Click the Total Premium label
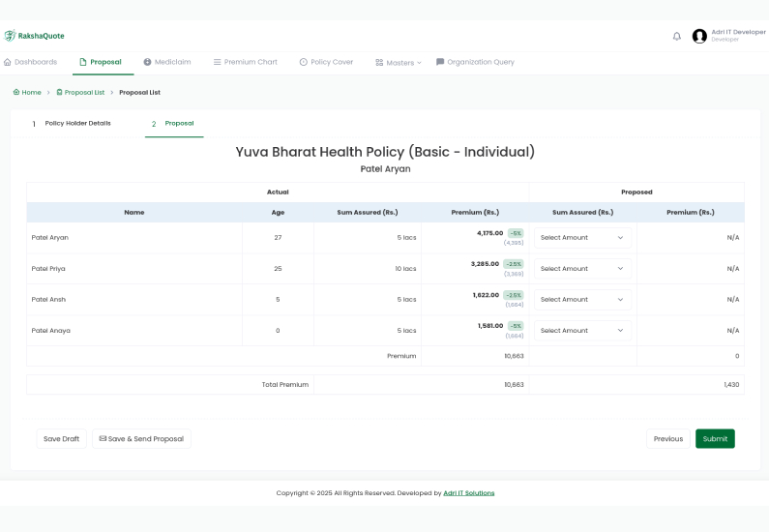 coord(285,385)
